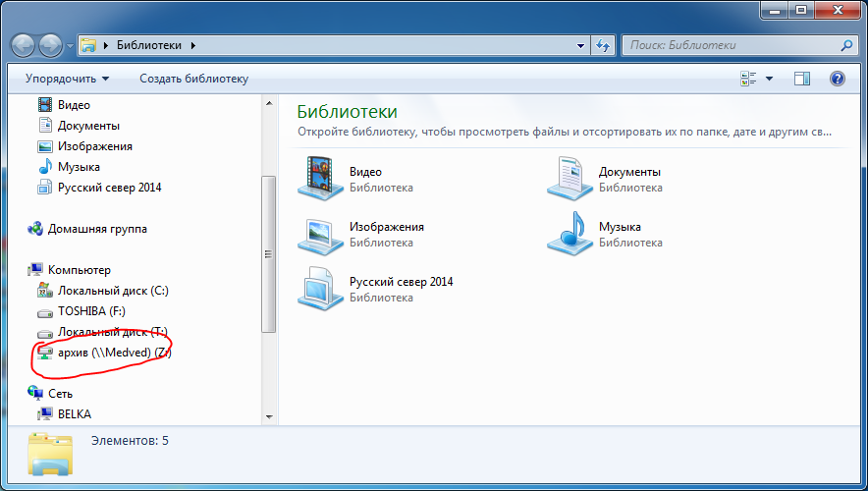Click the Поиск: Библиотеки search field
The height and width of the screenshot is (491, 868).
[x=732, y=45]
